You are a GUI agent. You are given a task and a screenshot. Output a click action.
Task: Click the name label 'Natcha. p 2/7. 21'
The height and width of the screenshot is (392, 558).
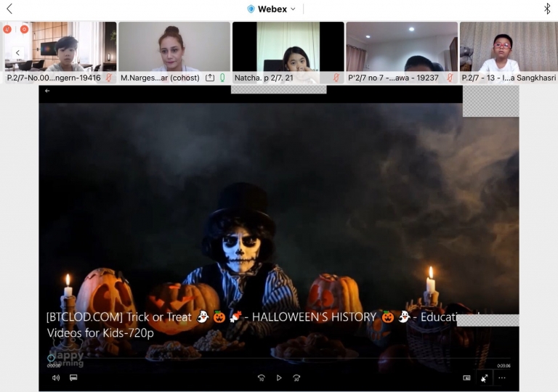point(264,78)
